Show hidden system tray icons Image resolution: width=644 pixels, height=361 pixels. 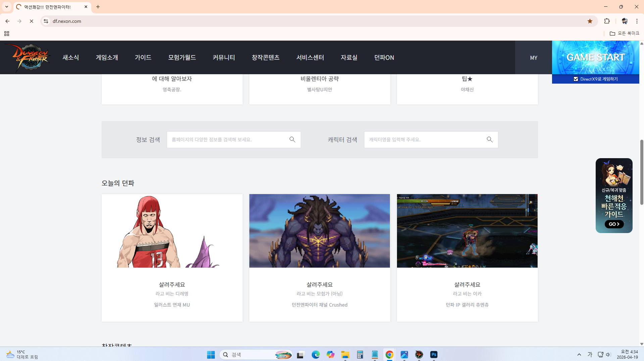[579, 355]
